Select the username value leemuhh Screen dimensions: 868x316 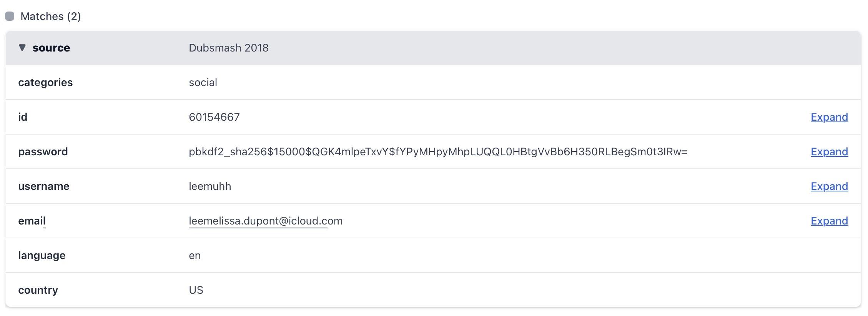click(x=210, y=186)
